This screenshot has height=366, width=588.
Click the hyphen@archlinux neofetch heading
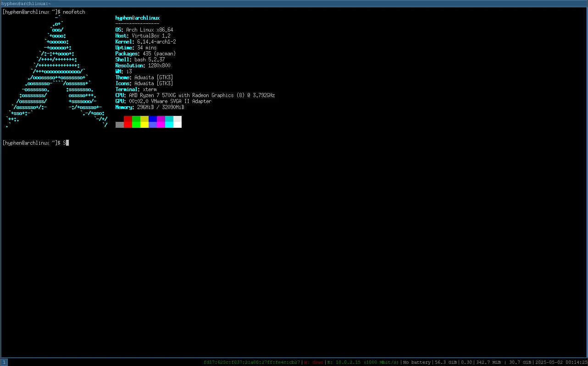[x=137, y=18]
